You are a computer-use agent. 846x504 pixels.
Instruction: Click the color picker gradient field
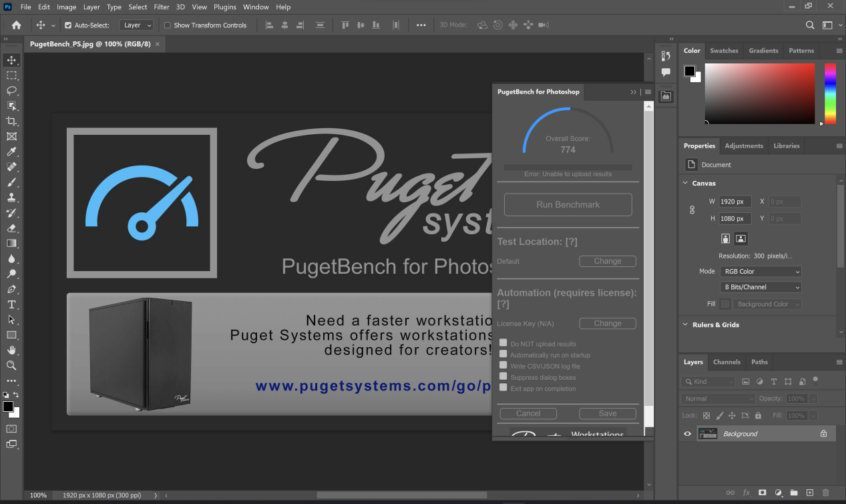tap(760, 94)
